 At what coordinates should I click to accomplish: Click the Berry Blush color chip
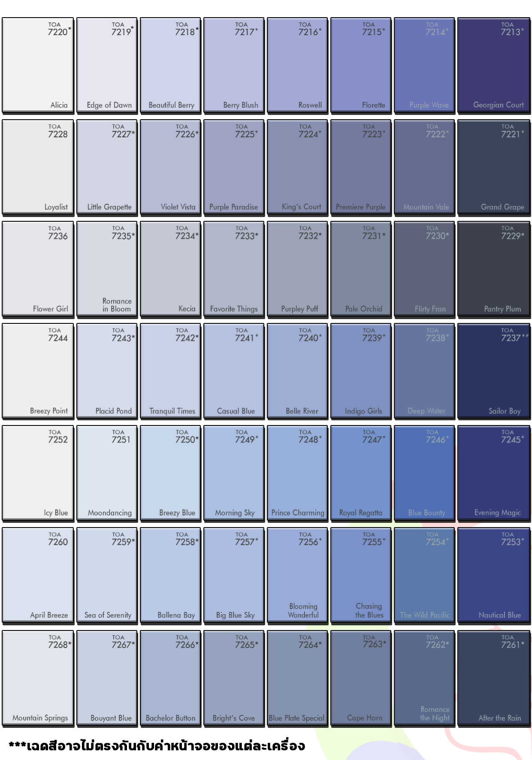point(234,65)
